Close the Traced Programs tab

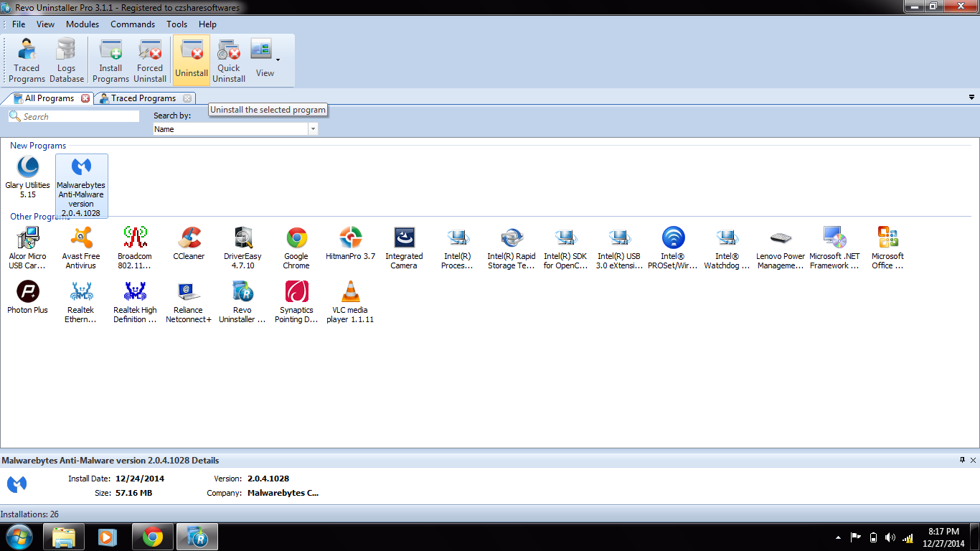click(187, 98)
